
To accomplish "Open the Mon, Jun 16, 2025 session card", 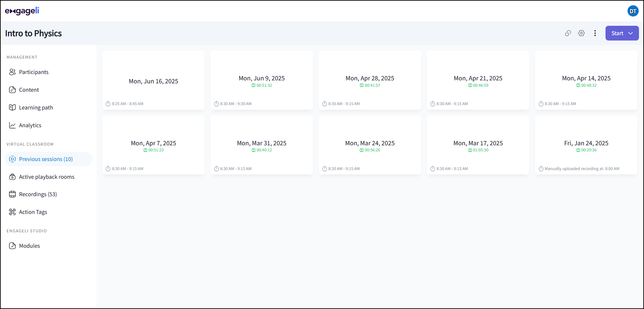I will [153, 81].
